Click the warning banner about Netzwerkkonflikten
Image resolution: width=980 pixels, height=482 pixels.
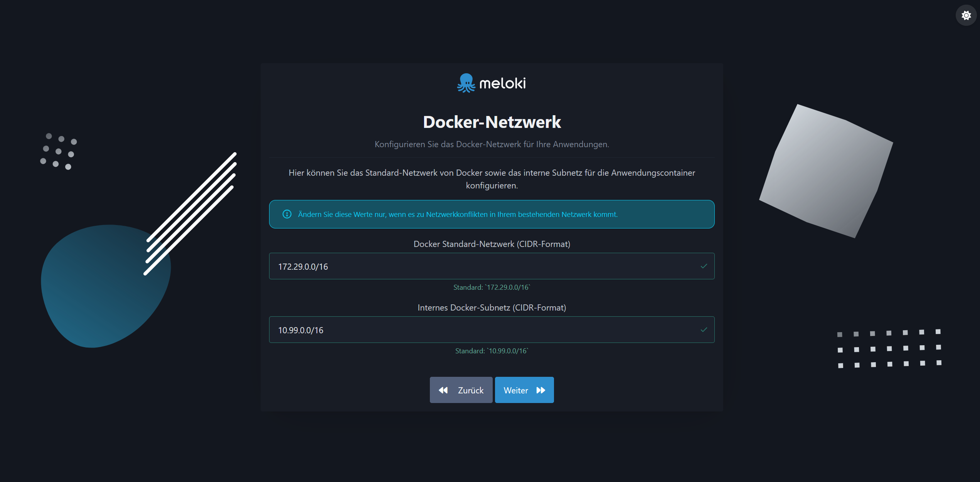pos(492,214)
